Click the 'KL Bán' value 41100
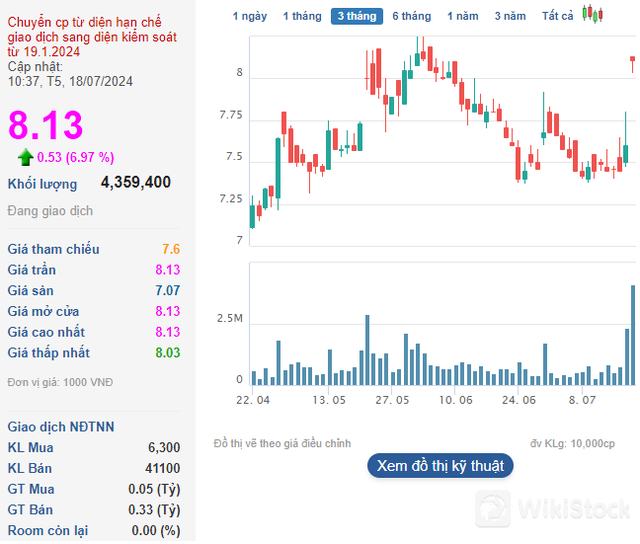 164,468
